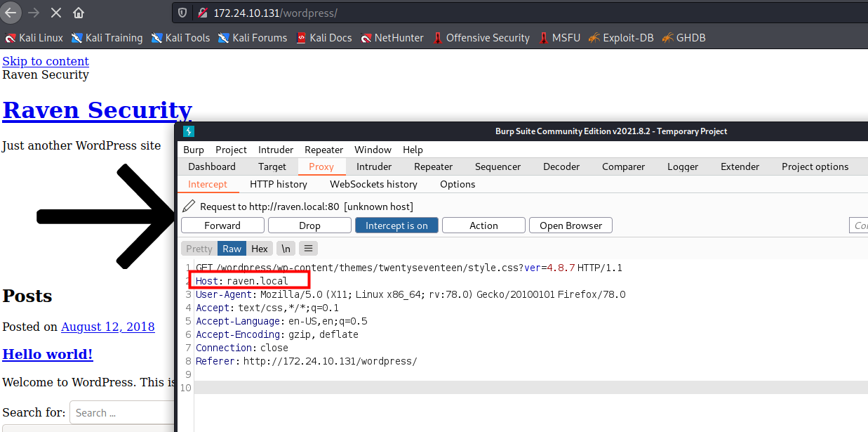
Task: Open the Kali Forums bookmark
Action: pos(253,38)
